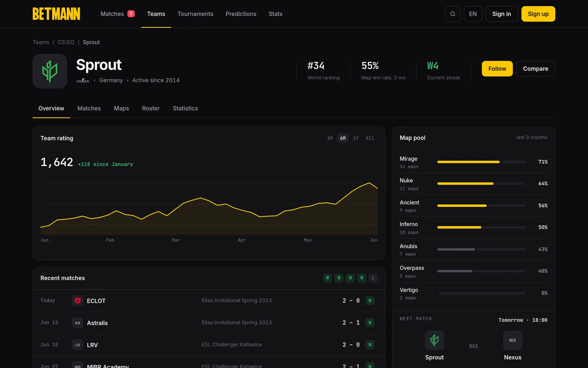Screen dimensions: 588x368
Task: Click the LRV LR badge icon
Action: [x=78, y=345]
